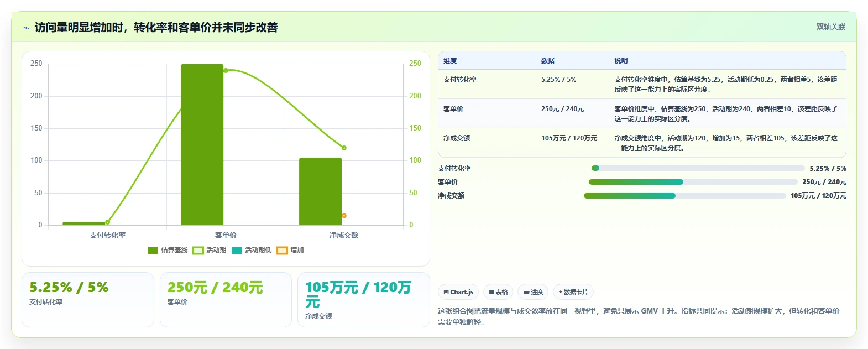The image size is (868, 349).
Task: Toggle the 活动期 legend item
Action: pos(210,251)
